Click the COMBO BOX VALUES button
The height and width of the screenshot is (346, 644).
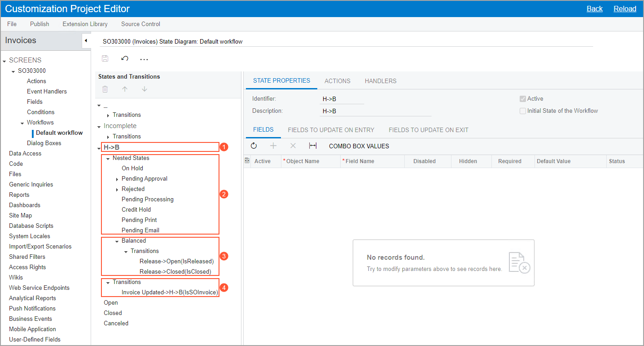coord(359,146)
